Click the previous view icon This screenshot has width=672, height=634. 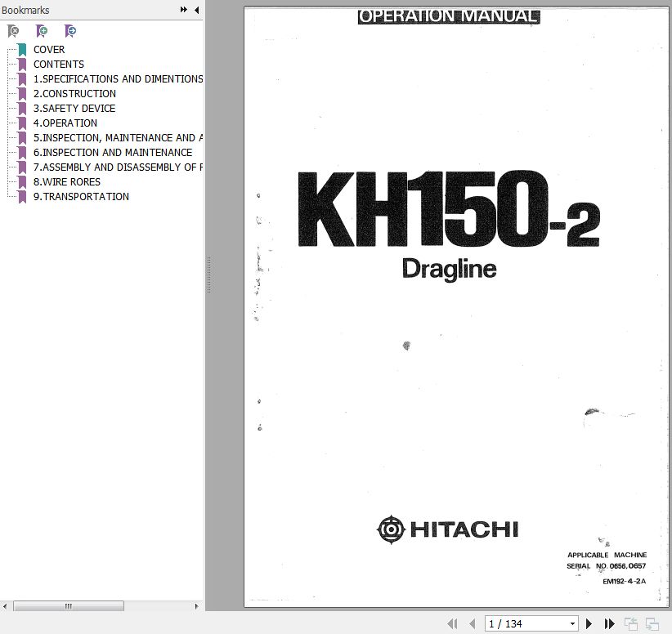point(631,623)
